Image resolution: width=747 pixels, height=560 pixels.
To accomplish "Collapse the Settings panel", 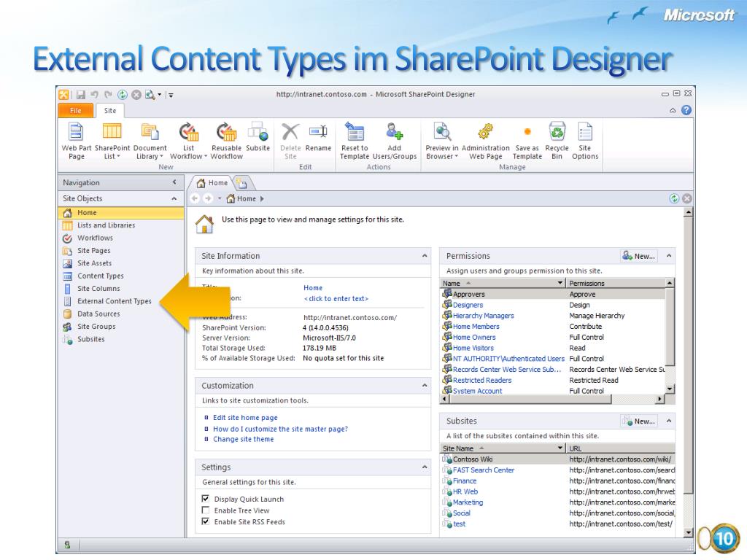I will point(425,467).
